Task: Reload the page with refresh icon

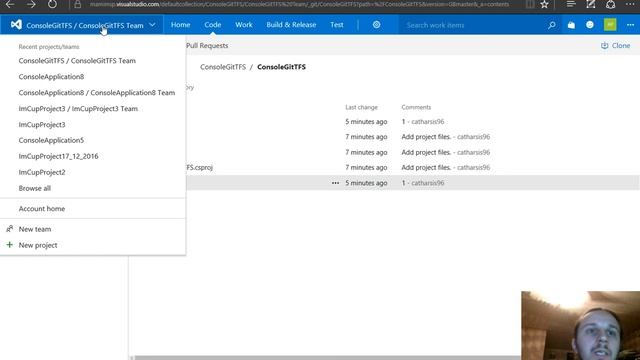Action: (52, 4)
